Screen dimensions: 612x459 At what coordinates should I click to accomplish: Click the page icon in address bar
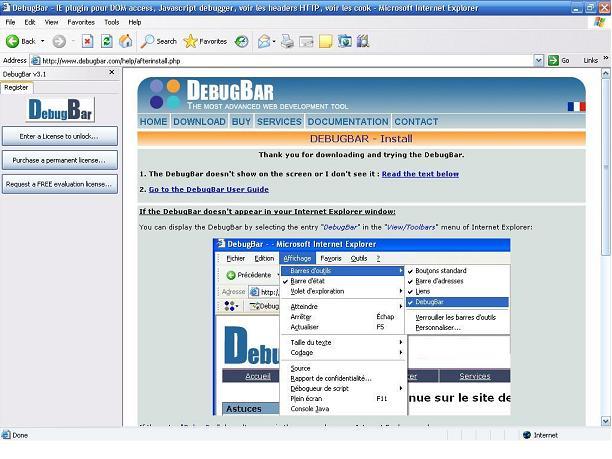point(36,61)
